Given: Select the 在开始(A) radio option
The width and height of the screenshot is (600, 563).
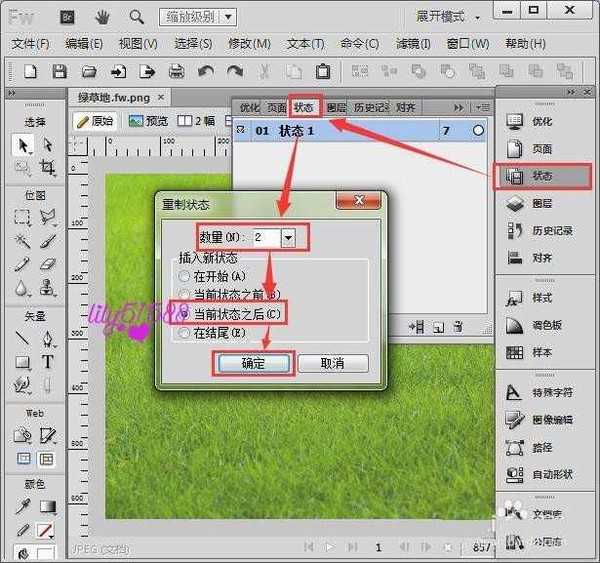Looking at the screenshot, I should click(183, 276).
